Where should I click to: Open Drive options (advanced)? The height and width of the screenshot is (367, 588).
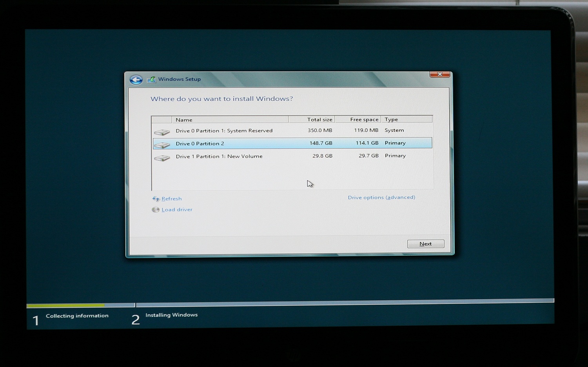381,197
